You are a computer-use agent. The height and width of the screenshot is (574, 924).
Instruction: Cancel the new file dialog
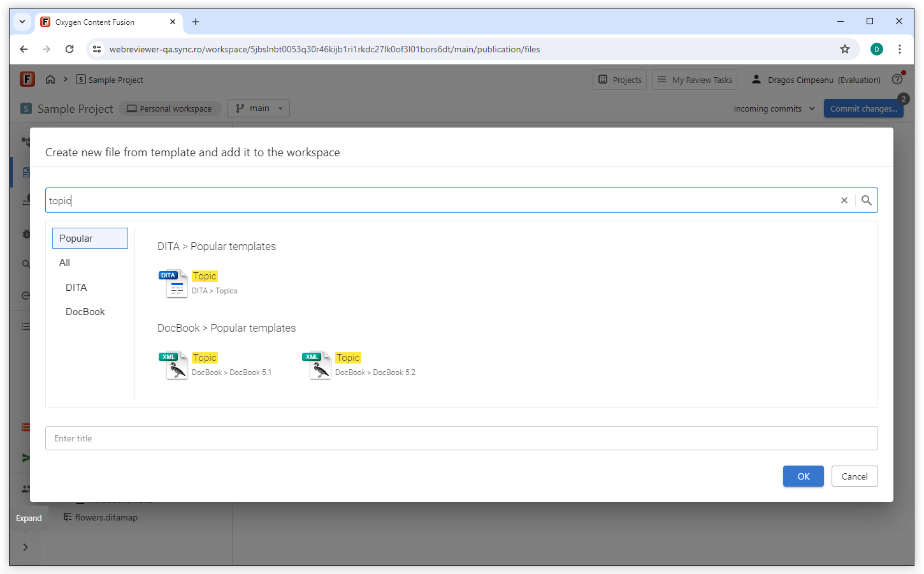tap(855, 476)
